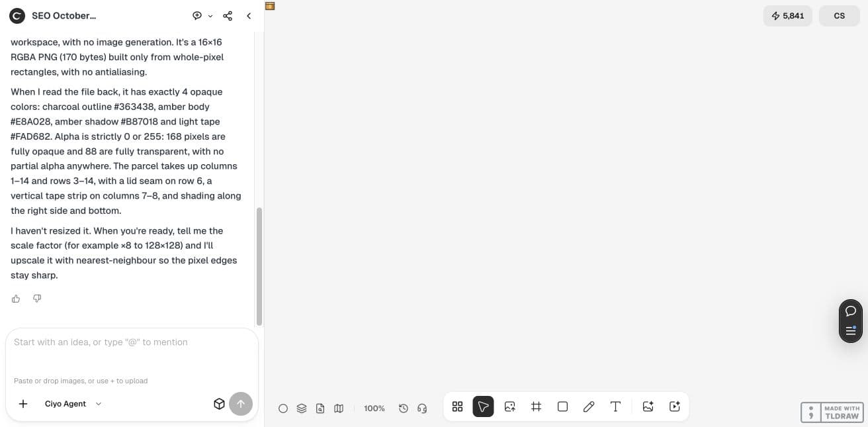Collapse the chat side panel
Viewport: 868px width, 427px height.
(x=249, y=16)
